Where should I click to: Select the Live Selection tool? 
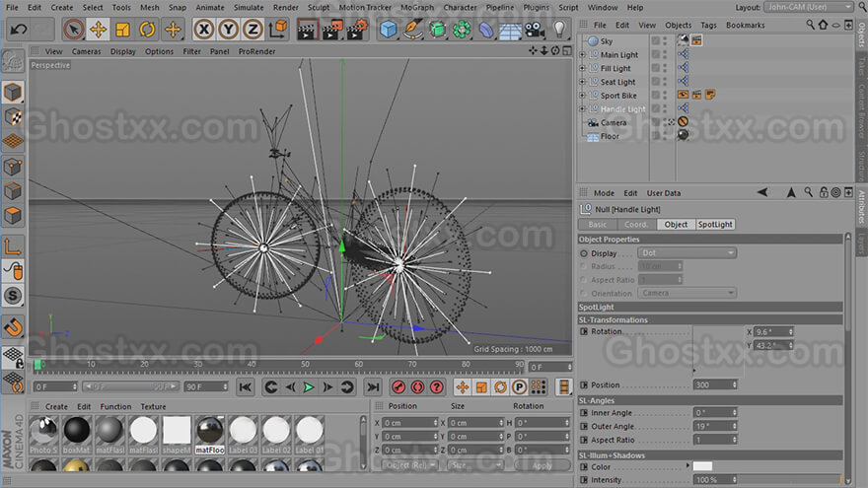[74, 29]
